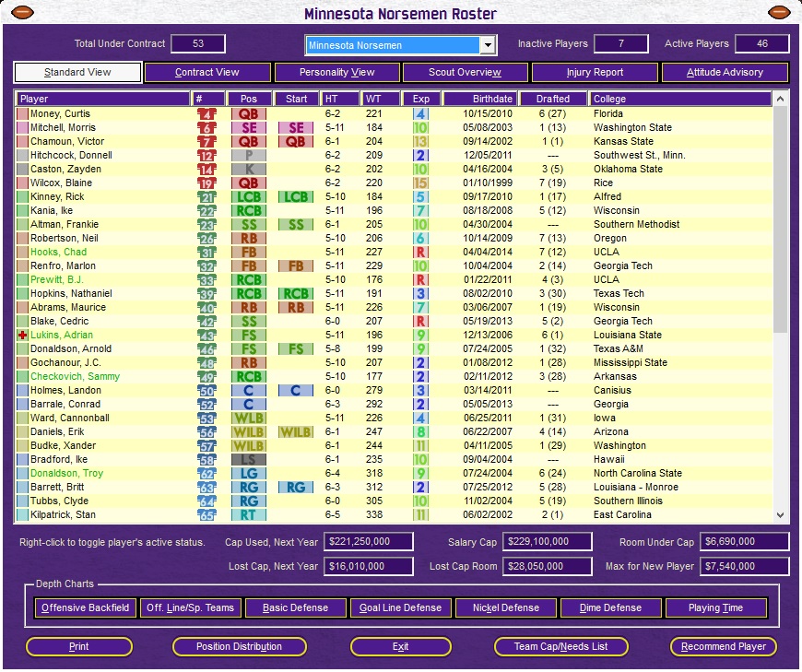Click the Team Cap/Needs List button

560,646
